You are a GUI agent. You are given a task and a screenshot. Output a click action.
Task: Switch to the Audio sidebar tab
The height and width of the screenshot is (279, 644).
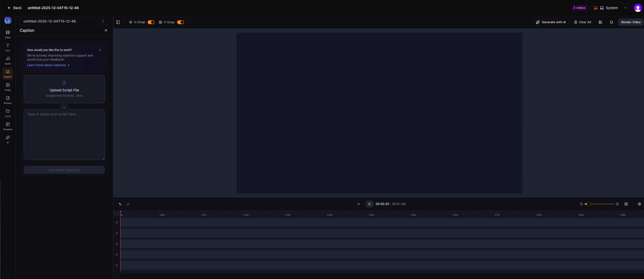pyautogui.click(x=8, y=60)
